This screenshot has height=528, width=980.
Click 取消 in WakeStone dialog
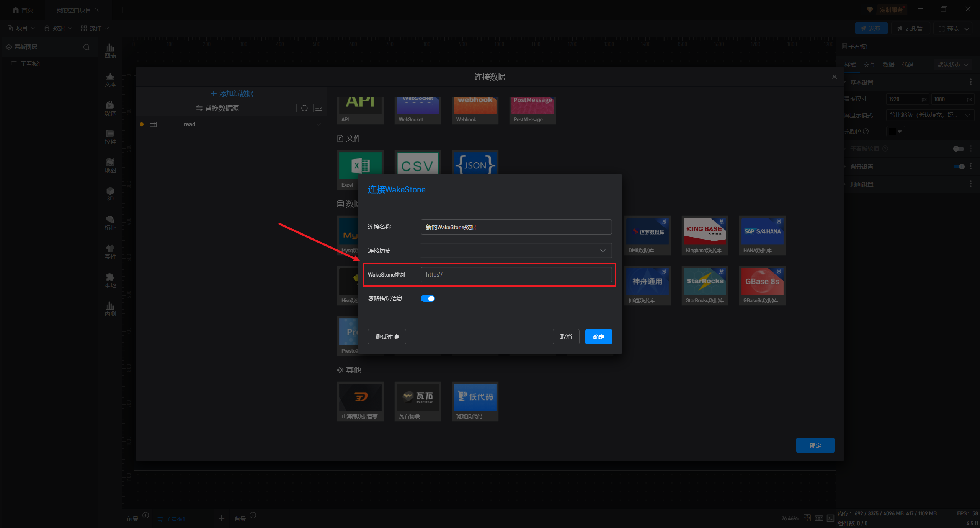pos(566,337)
